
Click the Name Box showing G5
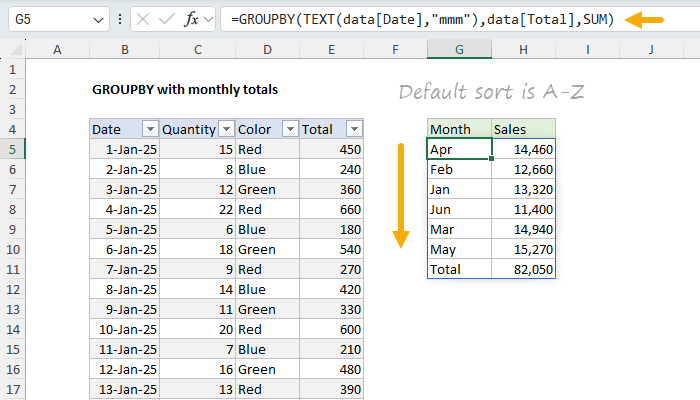[x=58, y=19]
